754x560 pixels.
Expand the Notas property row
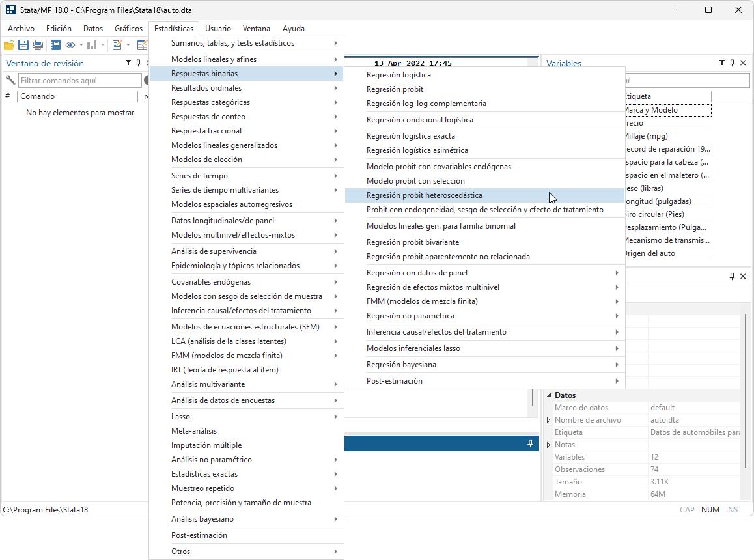pos(548,445)
